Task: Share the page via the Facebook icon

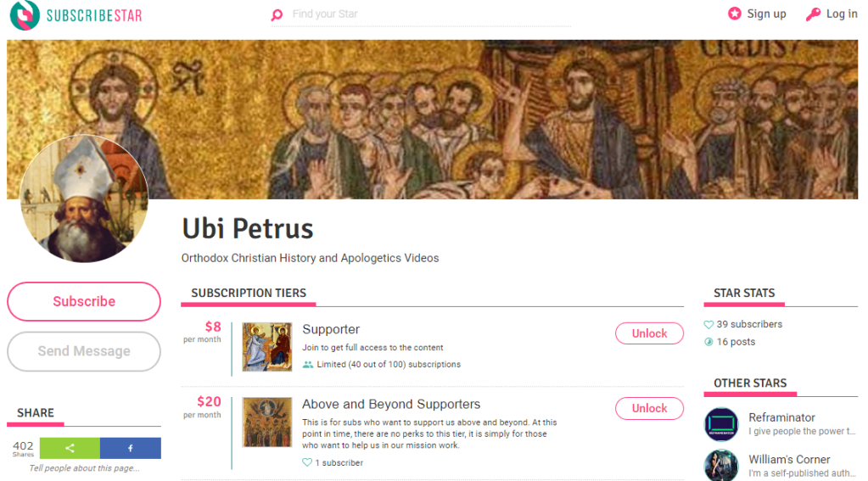Action: tap(130, 448)
